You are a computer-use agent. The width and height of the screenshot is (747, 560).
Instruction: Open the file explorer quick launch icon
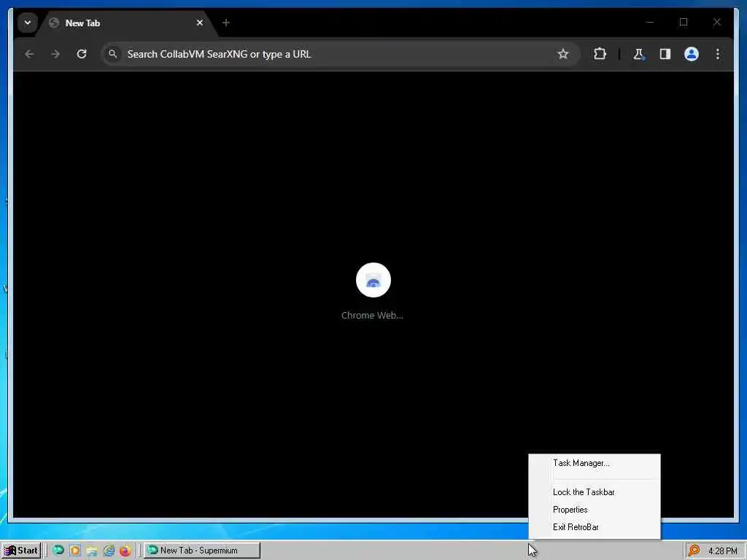pos(92,551)
